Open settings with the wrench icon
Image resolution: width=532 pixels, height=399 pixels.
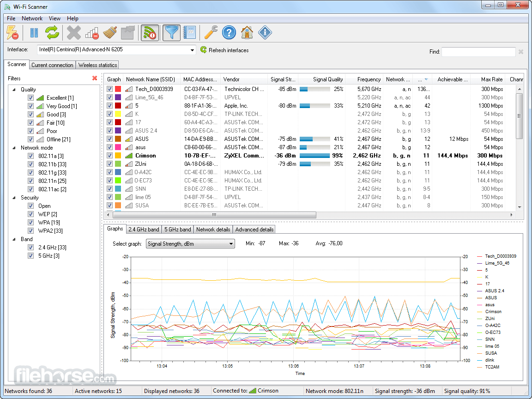pos(211,33)
